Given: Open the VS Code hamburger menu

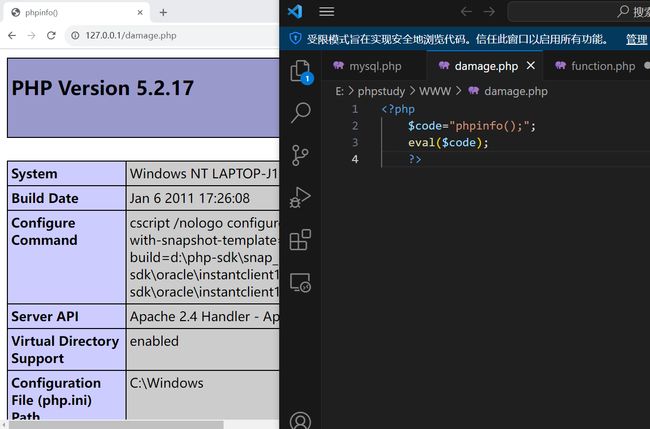Looking at the screenshot, I should coord(327,12).
